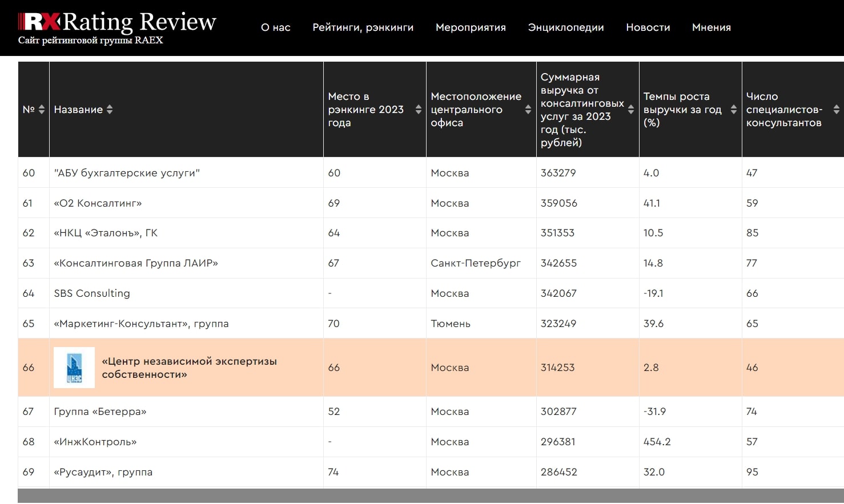Viewport: 844px width, 504px height.
Task: Click growth rate value -31.9
Action: pos(655,412)
